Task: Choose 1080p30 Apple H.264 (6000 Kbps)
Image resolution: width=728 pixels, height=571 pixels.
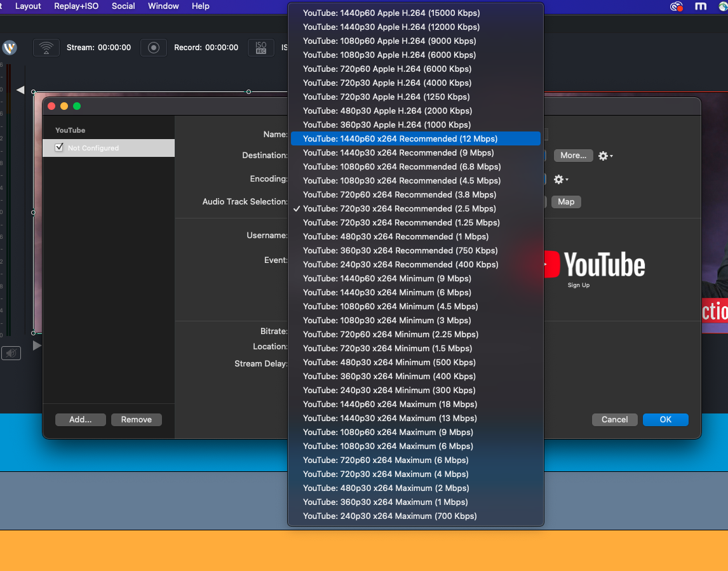Action: click(415, 55)
